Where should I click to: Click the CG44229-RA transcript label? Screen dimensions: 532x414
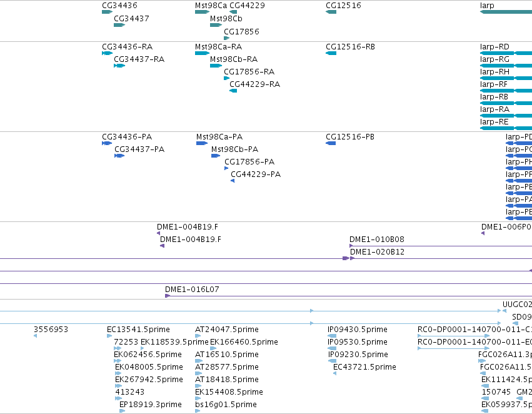[255, 84]
